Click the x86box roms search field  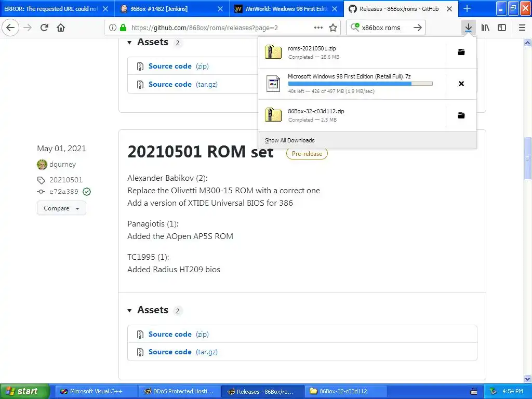click(385, 28)
